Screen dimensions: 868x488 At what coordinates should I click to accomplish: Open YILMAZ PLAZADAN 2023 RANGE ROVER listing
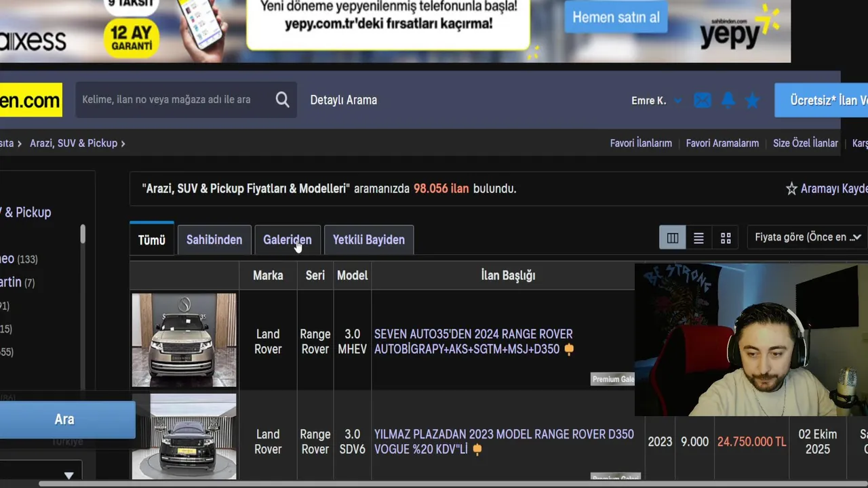[x=504, y=442]
